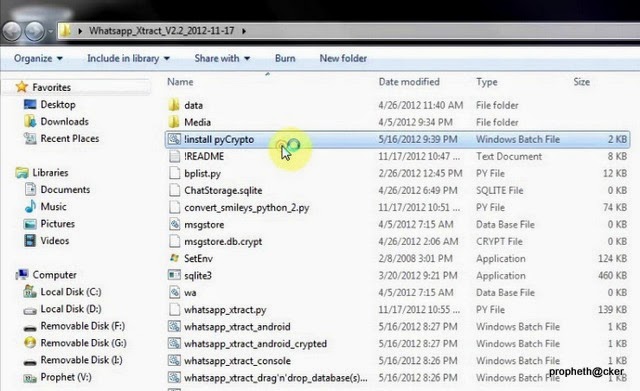Viewport: 640px width, 391px height.
Task: Select Libraries icon in navigation pane
Action: [x=22, y=173]
